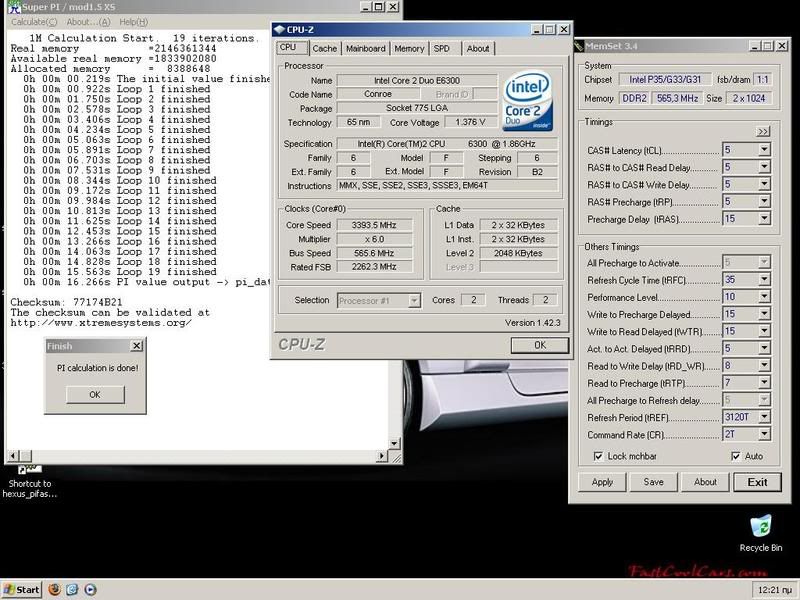Close the Finish dialog with its X button
This screenshot has height=600, width=800.
pos(137,346)
